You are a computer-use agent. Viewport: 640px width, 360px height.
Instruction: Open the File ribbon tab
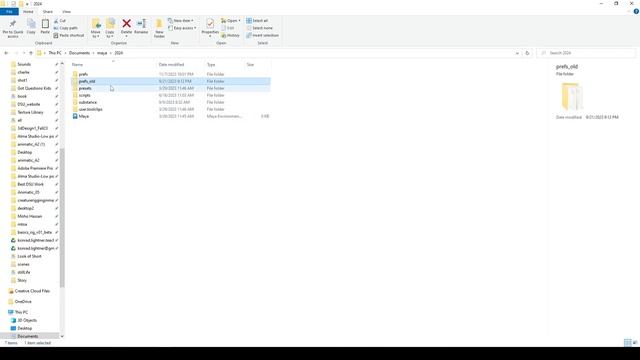point(9,12)
